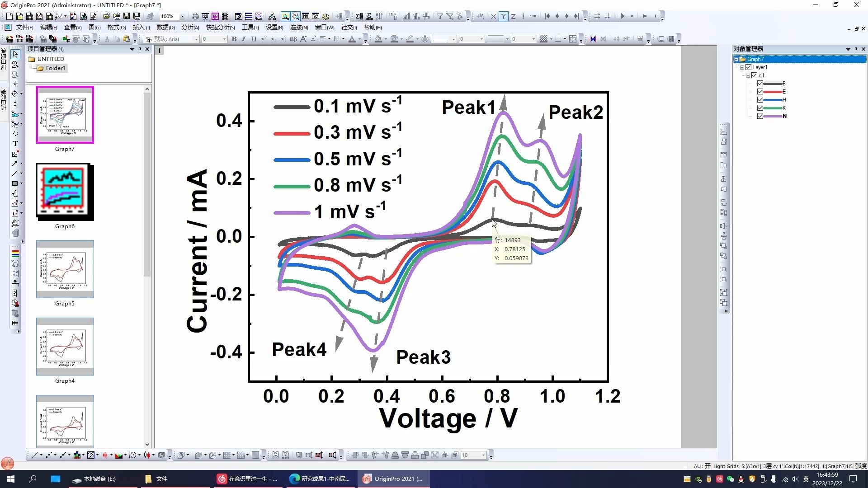Open Graph5 thumbnail
The height and width of the screenshot is (488, 868).
tap(65, 269)
